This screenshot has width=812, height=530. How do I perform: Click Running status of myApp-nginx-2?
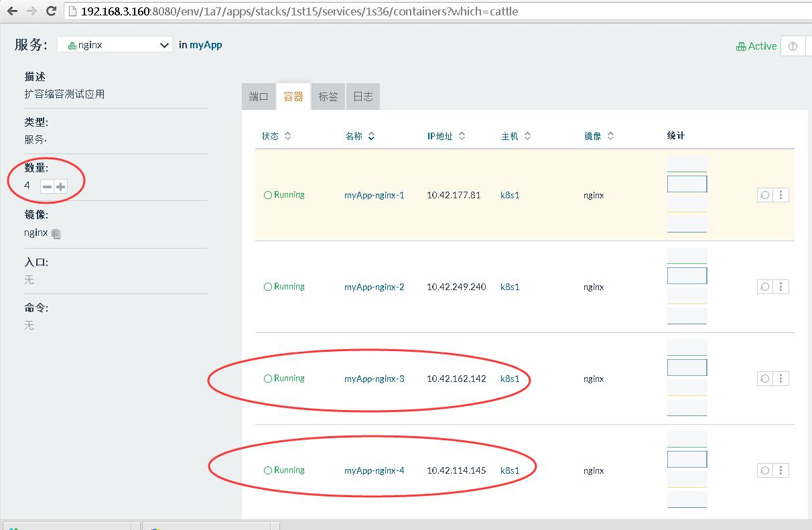point(284,287)
